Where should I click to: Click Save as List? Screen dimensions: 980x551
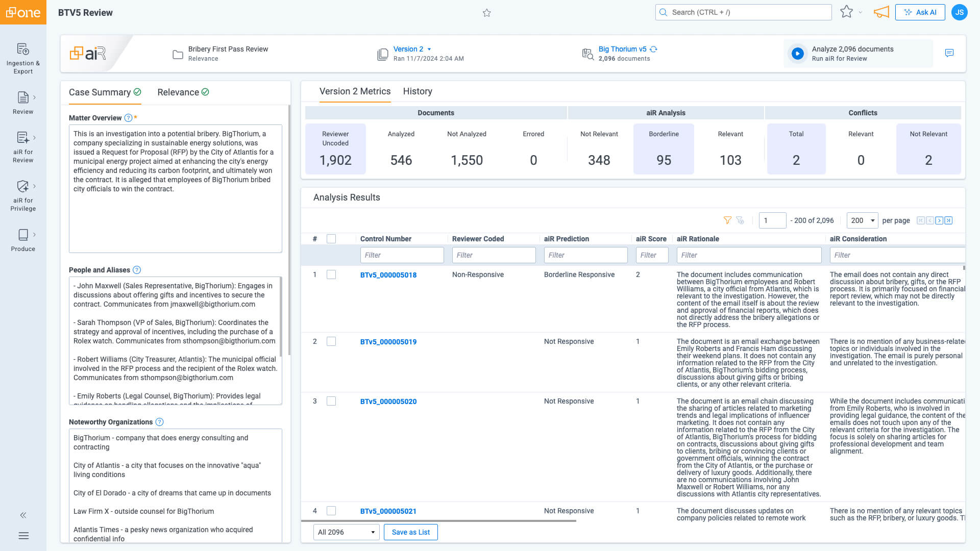[410, 532]
